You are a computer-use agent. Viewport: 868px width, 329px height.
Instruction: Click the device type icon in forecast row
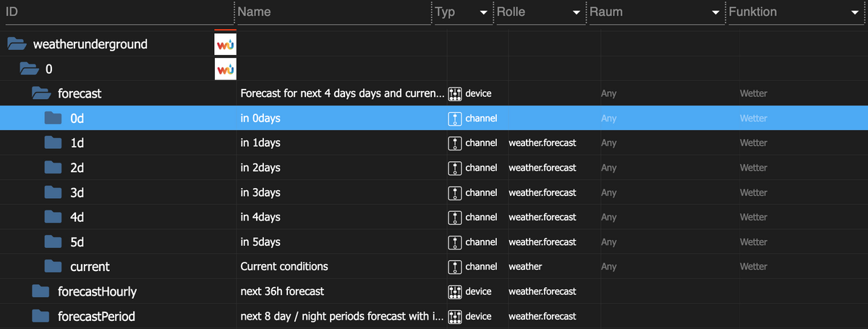455,94
